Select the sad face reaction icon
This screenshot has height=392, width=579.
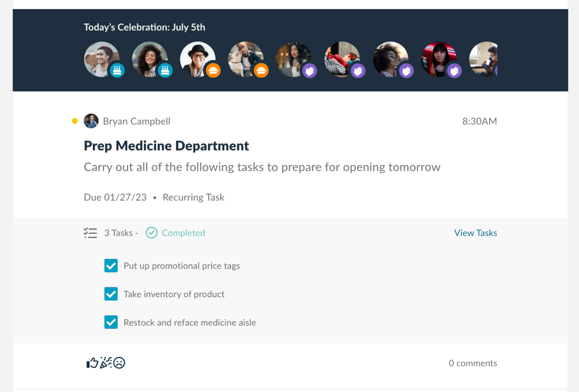(119, 363)
